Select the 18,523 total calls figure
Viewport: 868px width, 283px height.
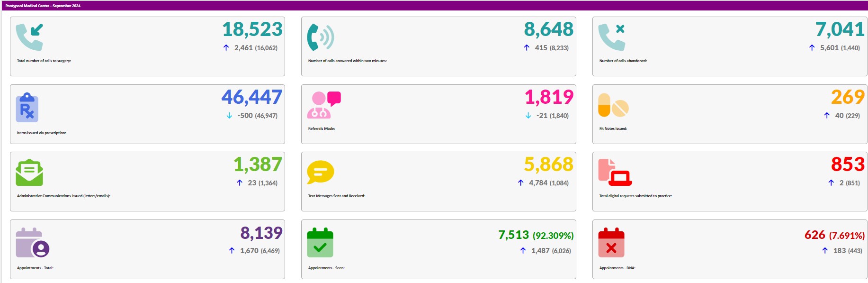(x=252, y=29)
